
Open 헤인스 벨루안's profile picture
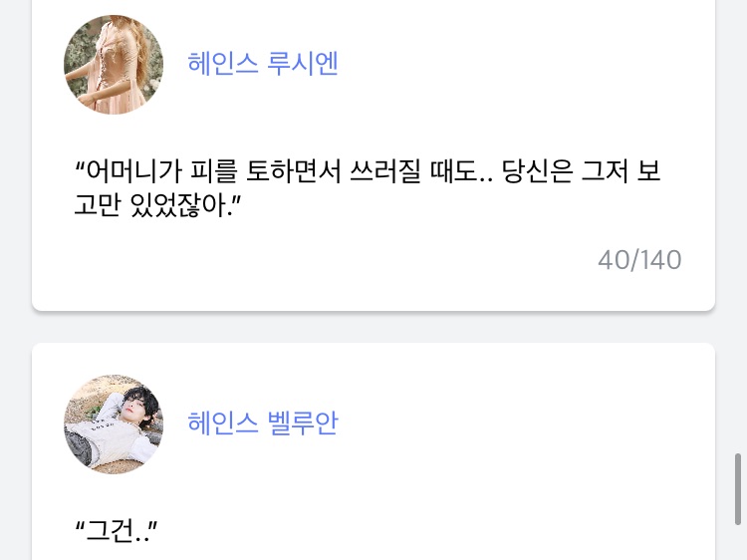pos(114,423)
